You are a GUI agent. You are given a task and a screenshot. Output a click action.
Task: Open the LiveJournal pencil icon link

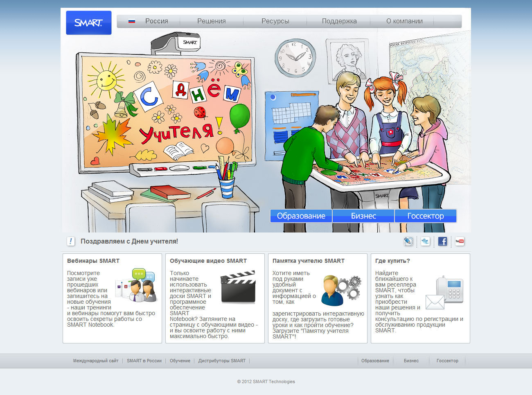pyautogui.click(x=408, y=242)
